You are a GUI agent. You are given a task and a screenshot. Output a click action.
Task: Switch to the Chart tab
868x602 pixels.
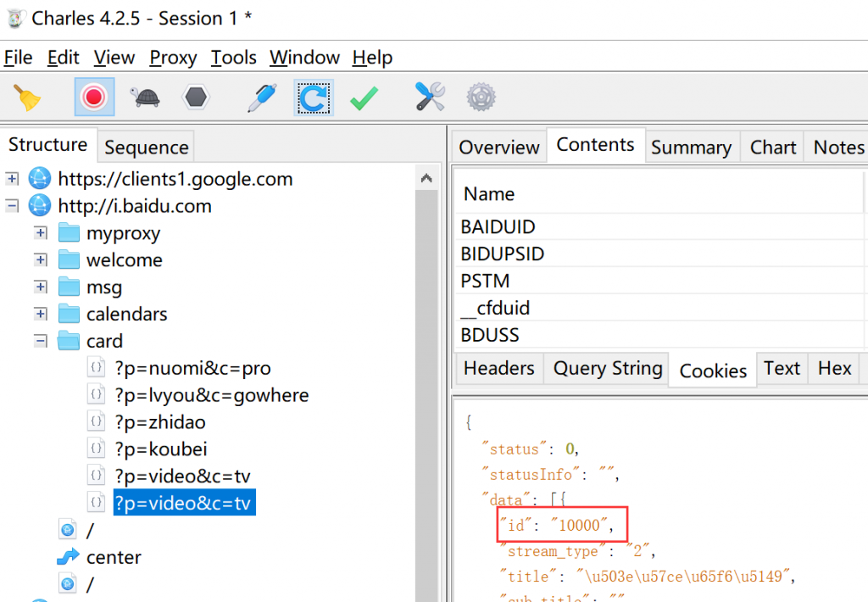773,148
